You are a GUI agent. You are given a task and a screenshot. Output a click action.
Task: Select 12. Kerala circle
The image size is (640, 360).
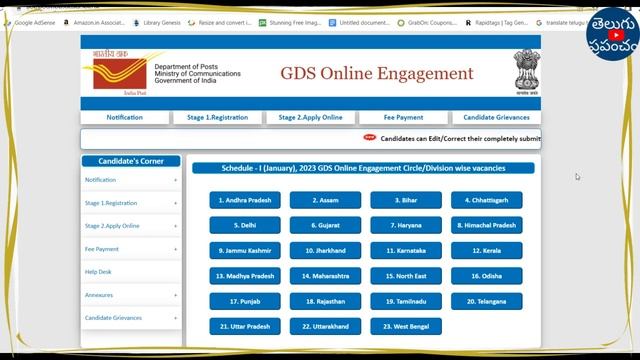coord(487,251)
